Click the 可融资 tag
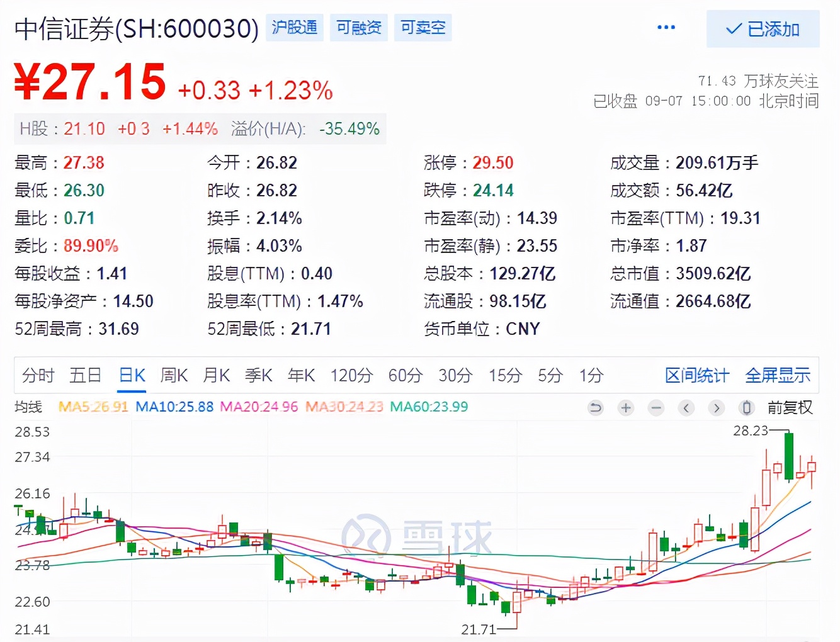840x642 pixels. point(359,28)
